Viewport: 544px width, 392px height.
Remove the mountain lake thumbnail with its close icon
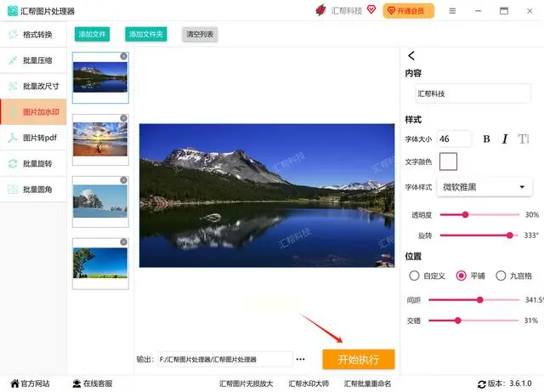tap(123, 56)
